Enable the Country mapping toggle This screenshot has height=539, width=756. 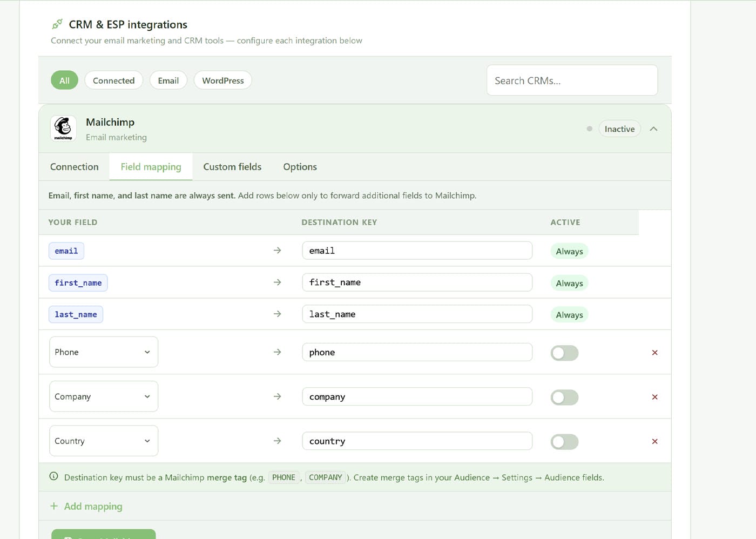(x=564, y=442)
